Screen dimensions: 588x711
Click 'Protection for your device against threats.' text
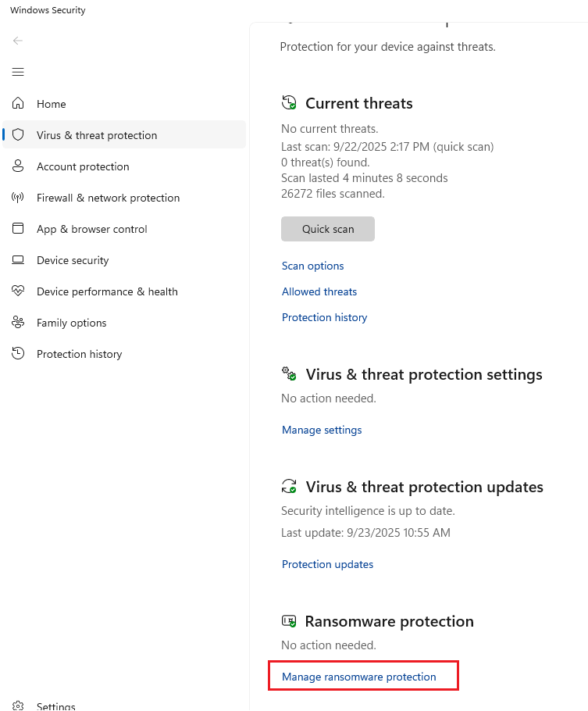(x=387, y=47)
